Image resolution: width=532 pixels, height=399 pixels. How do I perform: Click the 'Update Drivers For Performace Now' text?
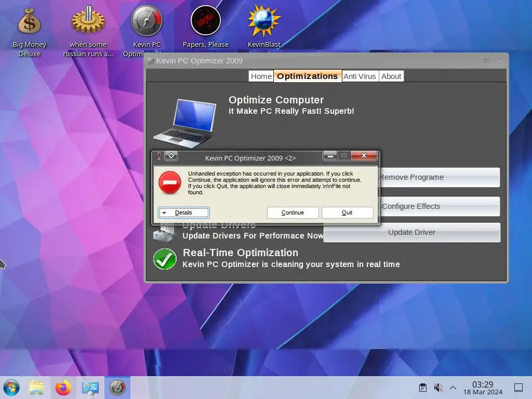253,236
